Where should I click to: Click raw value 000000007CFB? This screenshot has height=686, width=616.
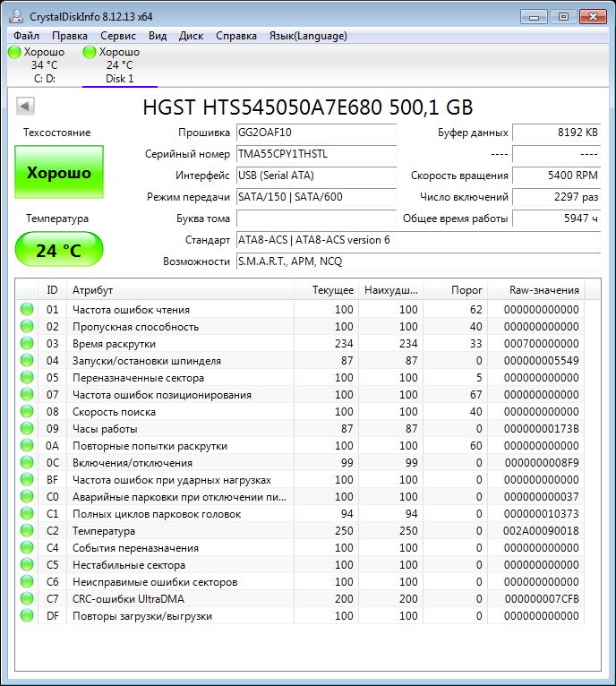[542, 598]
